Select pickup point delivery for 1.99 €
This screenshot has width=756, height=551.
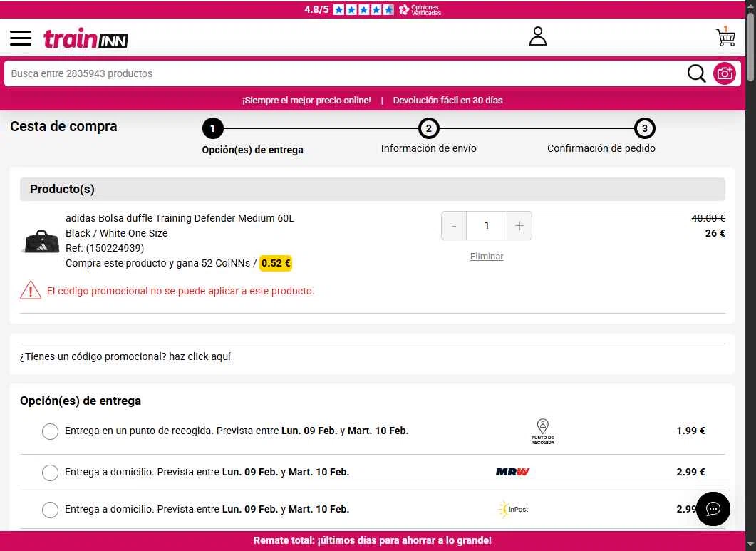click(x=50, y=431)
